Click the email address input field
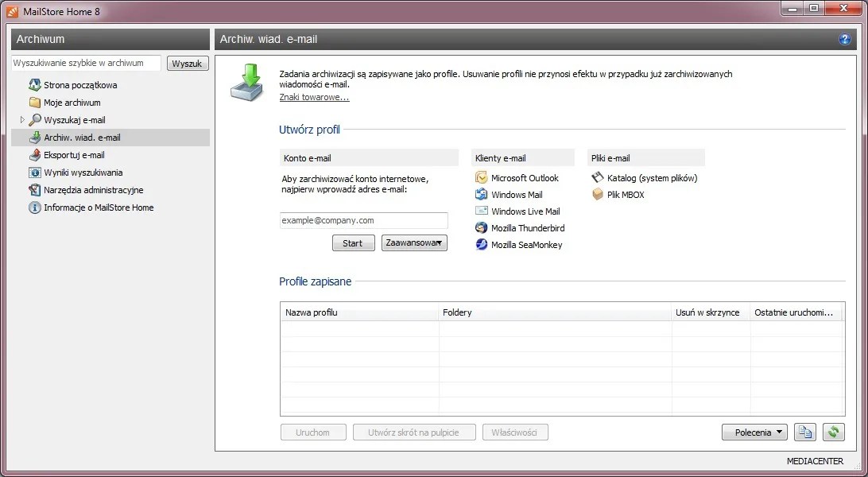The height and width of the screenshot is (477, 868). [x=362, y=220]
